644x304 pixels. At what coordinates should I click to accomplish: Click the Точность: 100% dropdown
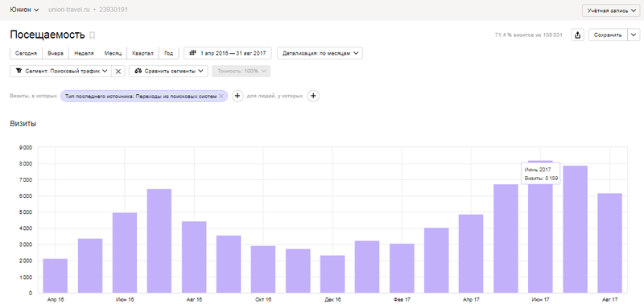[241, 71]
